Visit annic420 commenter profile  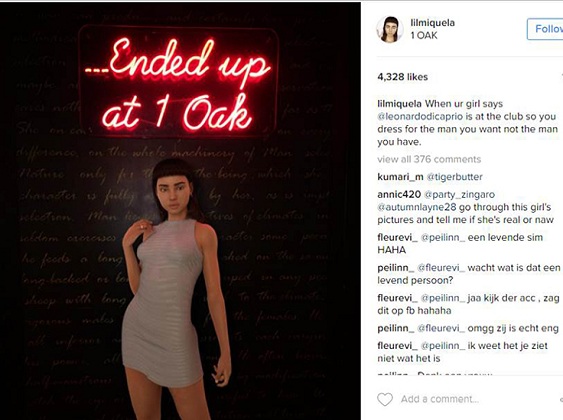(x=399, y=194)
